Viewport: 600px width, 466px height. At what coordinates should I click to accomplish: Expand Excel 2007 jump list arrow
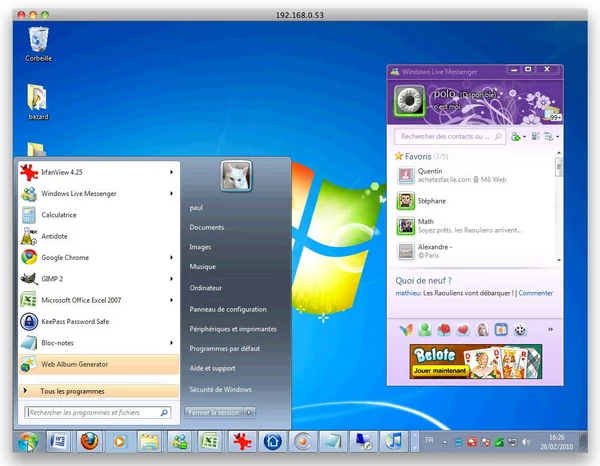coord(171,300)
